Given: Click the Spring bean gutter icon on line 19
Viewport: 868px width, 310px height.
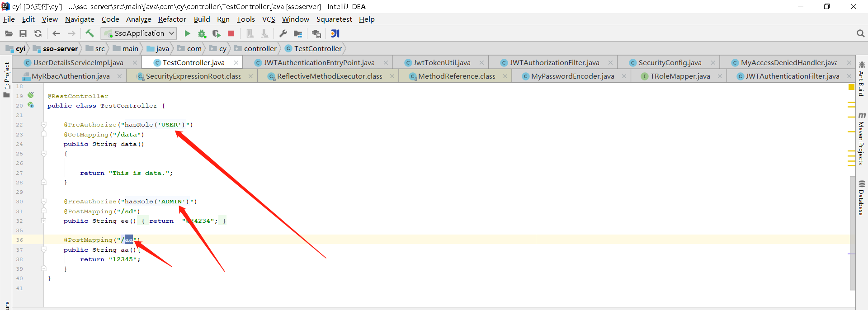Looking at the screenshot, I should [x=31, y=95].
